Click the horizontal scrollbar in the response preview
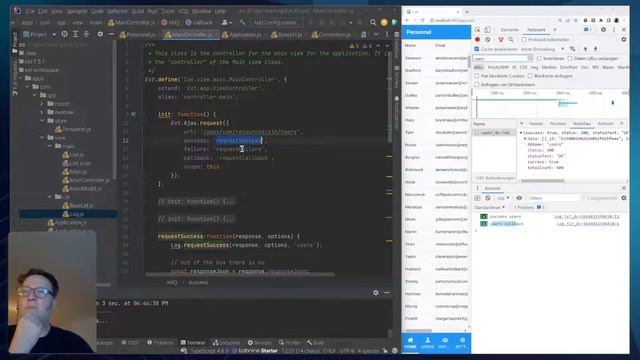Image resolution: width=640 pixels, height=360 pixels. point(542,181)
